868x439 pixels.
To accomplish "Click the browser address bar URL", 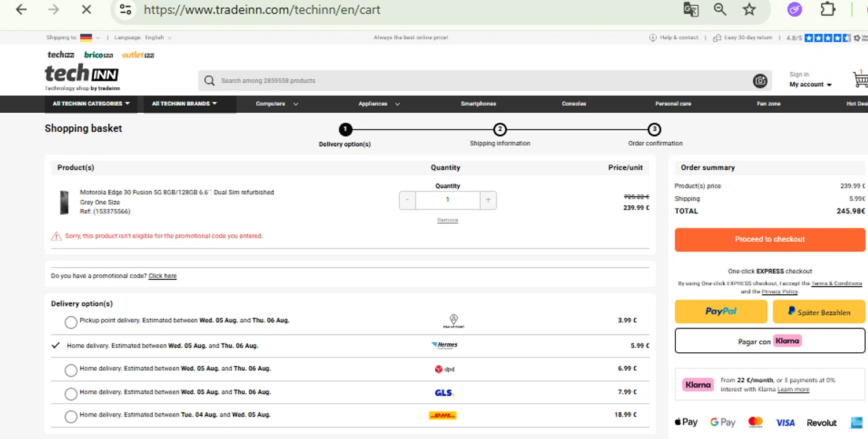I will [x=262, y=10].
